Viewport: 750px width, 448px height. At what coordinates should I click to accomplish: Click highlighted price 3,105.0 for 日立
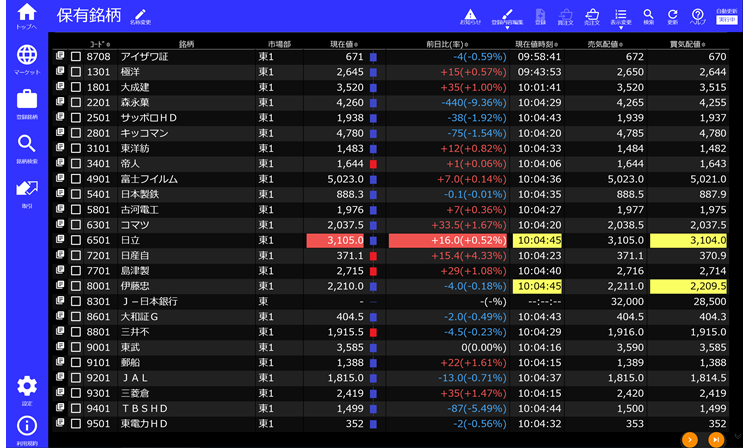[x=335, y=240]
